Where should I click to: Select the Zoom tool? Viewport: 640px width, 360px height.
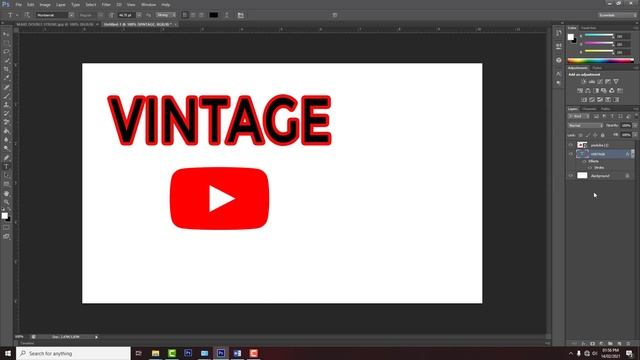tap(6, 202)
